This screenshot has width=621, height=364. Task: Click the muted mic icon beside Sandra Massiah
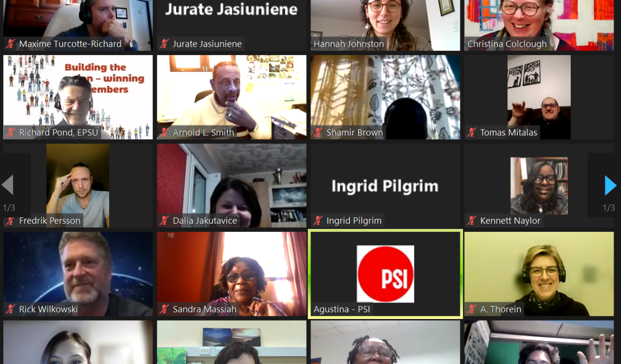(164, 309)
